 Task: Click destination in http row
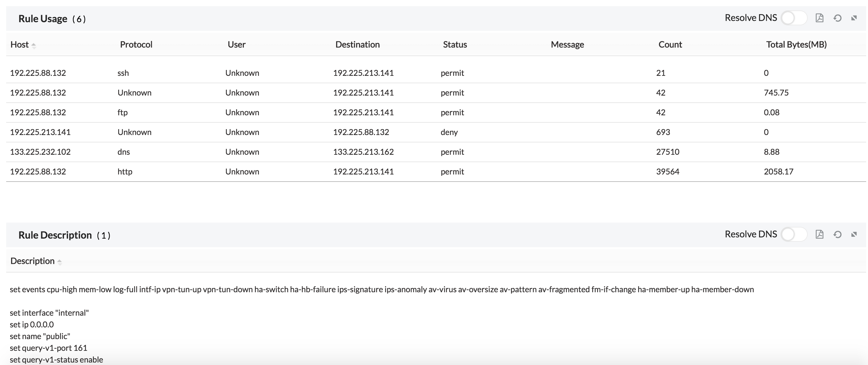(x=363, y=172)
